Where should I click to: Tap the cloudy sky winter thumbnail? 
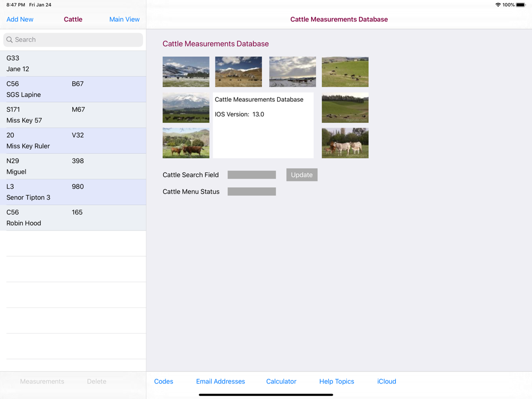coord(293,72)
